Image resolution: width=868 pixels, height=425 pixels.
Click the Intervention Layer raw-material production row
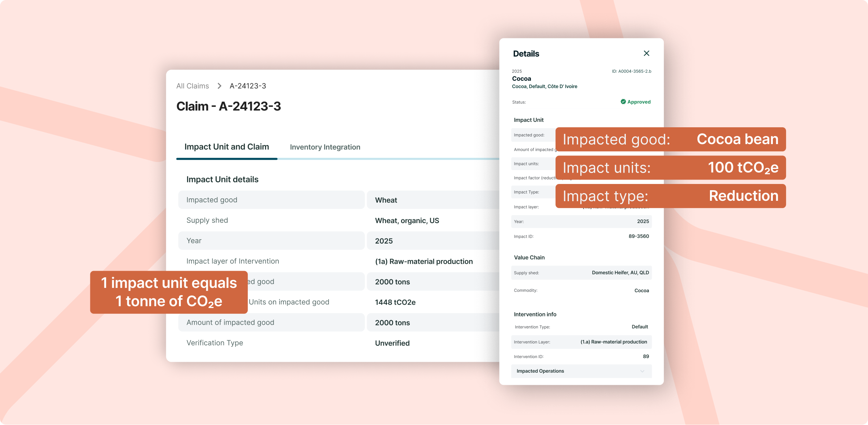pos(581,342)
